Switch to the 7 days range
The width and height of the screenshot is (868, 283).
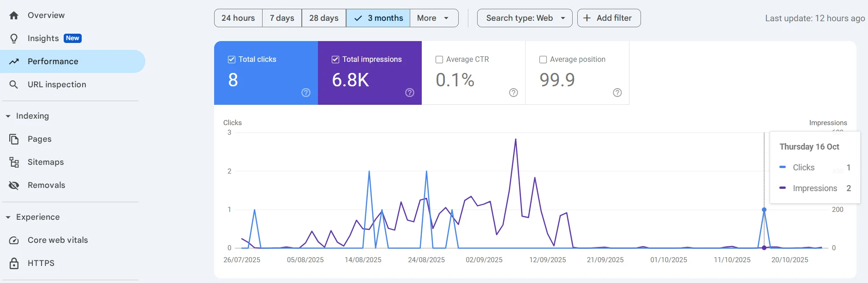tap(282, 18)
